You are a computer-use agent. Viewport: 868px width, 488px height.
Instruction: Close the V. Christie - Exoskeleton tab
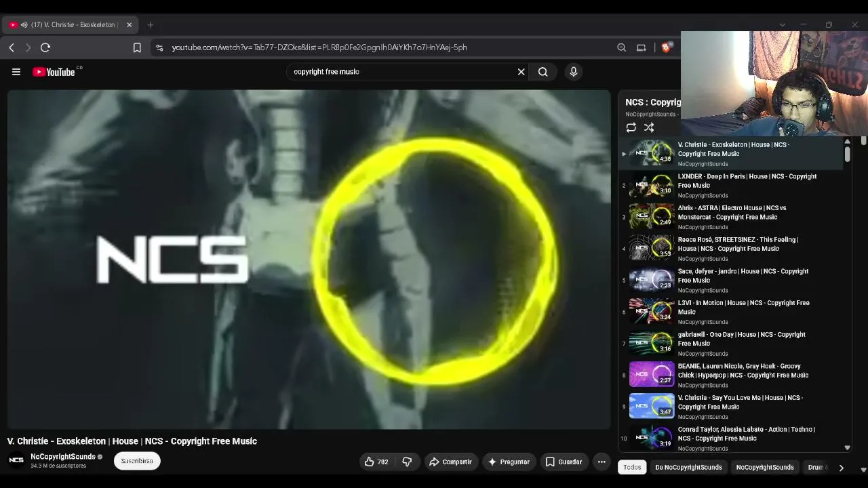(129, 25)
